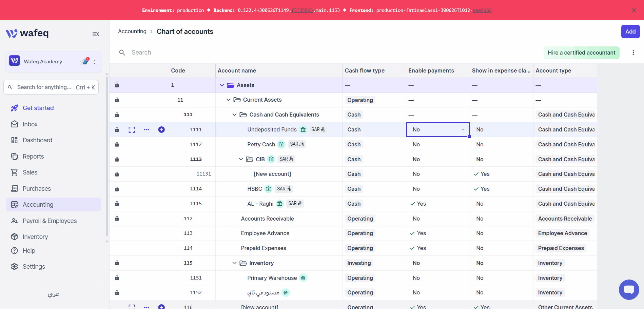Open the vertical three-dot menu near Hire accountant
644x309 pixels.
point(633,53)
